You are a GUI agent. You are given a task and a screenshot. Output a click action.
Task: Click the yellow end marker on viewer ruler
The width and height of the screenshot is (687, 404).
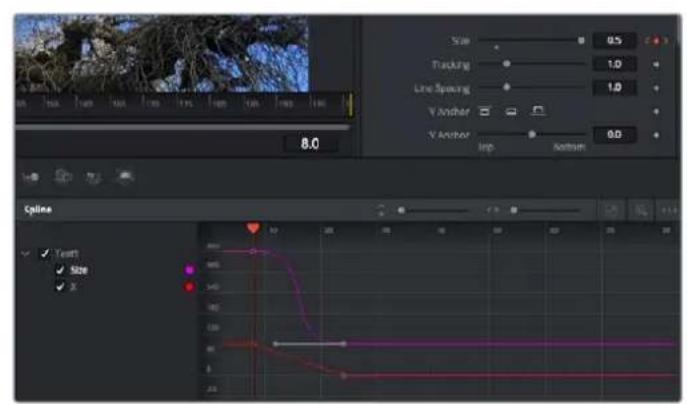pos(350,105)
